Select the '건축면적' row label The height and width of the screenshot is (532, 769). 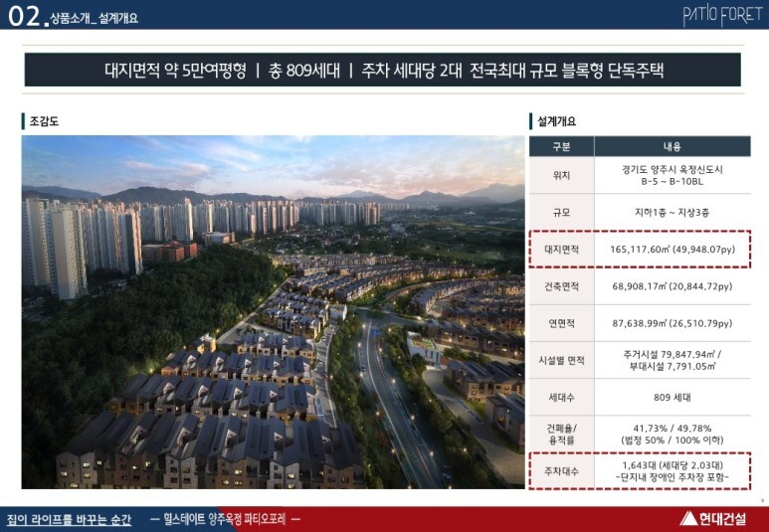pos(561,286)
